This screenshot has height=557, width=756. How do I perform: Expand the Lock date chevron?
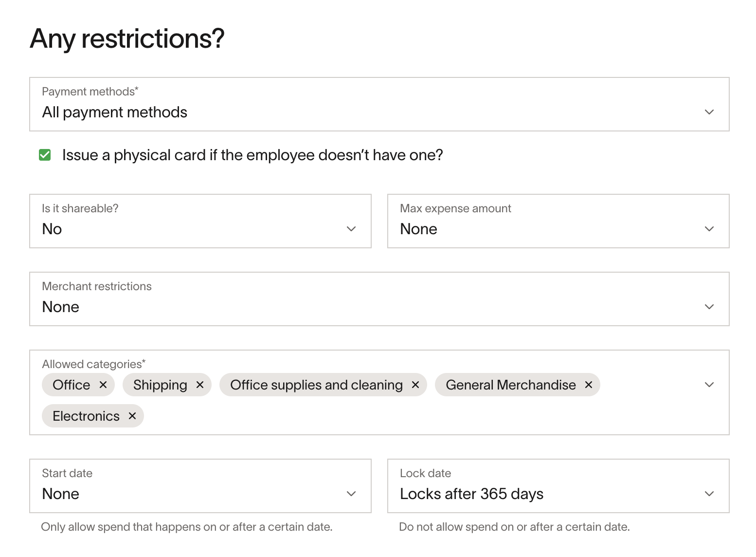pyautogui.click(x=709, y=494)
